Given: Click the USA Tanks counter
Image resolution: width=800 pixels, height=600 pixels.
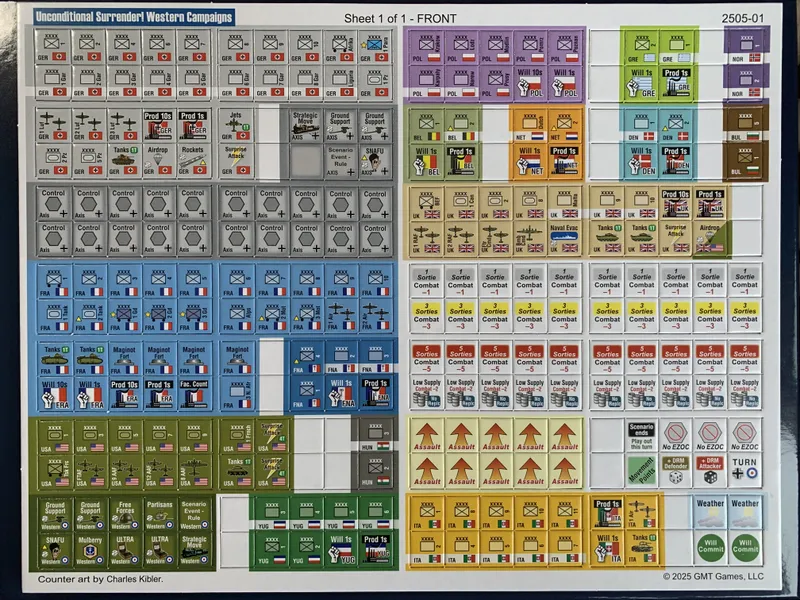Looking at the screenshot, I should pos(236,471).
